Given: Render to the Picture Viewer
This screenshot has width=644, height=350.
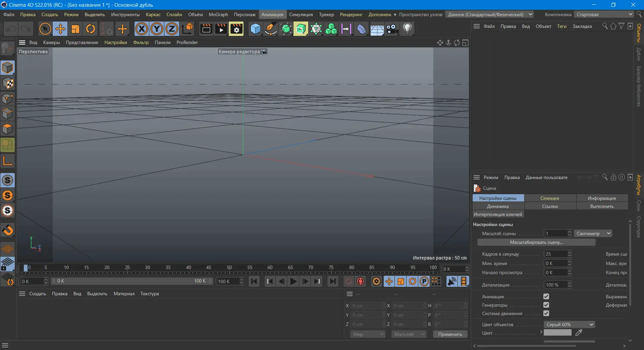Looking at the screenshot, I should (221, 29).
